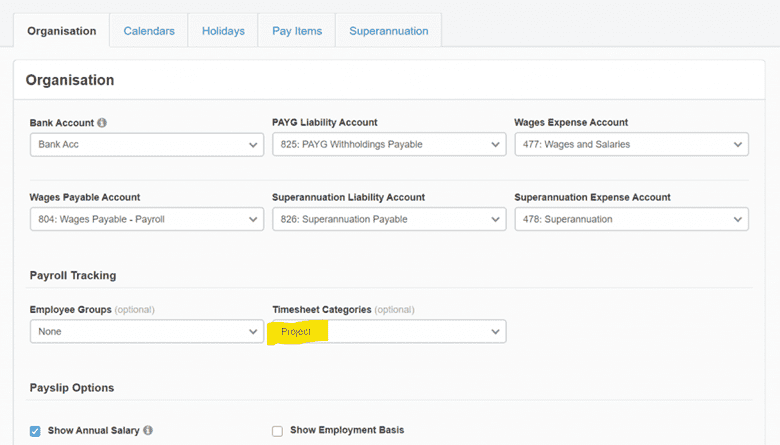The height and width of the screenshot is (445, 780).
Task: Switch to the Holidays tab
Action: click(223, 31)
